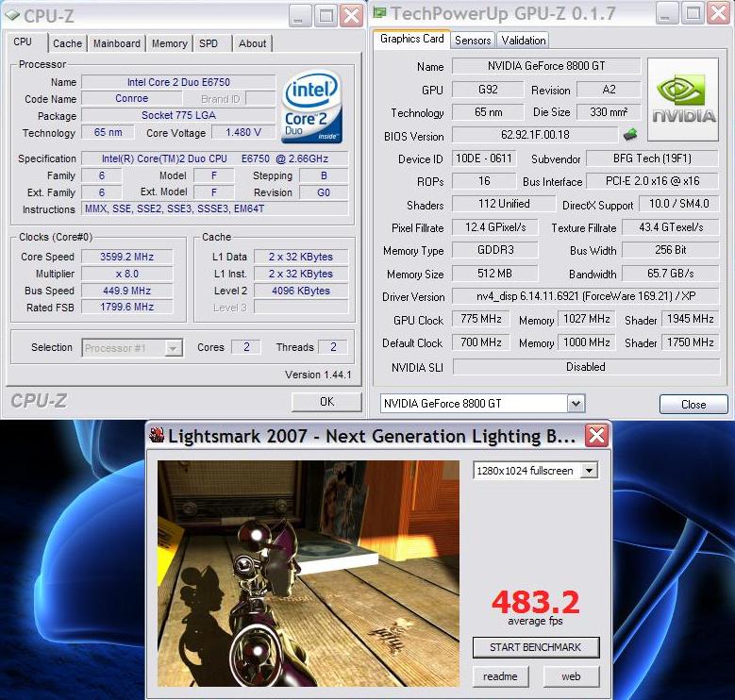Minimize the GPU-Z window

point(666,13)
